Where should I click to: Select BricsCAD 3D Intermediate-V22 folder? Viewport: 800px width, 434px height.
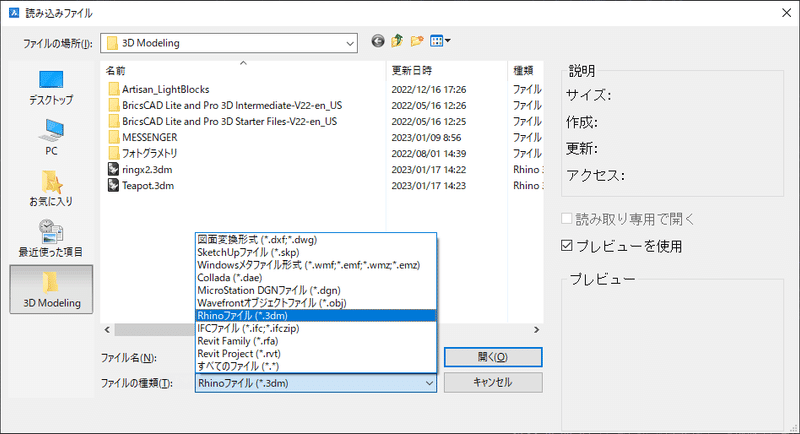[225, 105]
